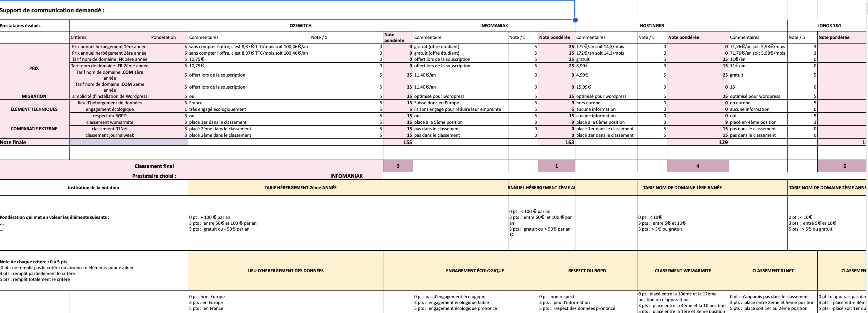Image resolution: width=868 pixels, height=313 pixels.
Task: Select the 'Critères' column header cell
Action: [x=110, y=37]
